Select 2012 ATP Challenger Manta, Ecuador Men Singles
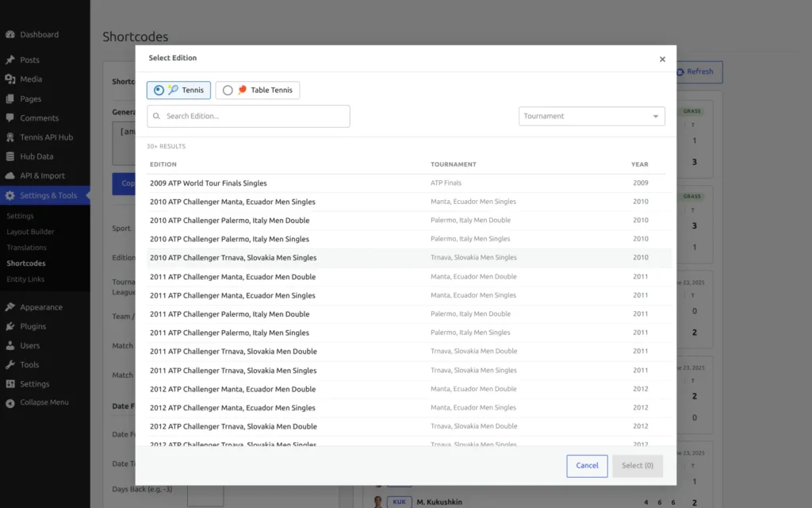The height and width of the screenshot is (508, 812). point(409,408)
